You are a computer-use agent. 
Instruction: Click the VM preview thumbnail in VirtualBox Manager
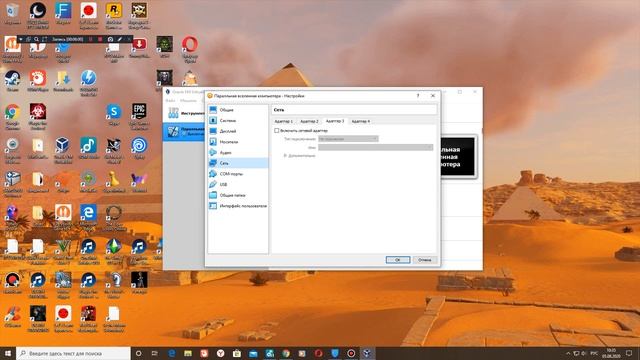[x=458, y=157]
